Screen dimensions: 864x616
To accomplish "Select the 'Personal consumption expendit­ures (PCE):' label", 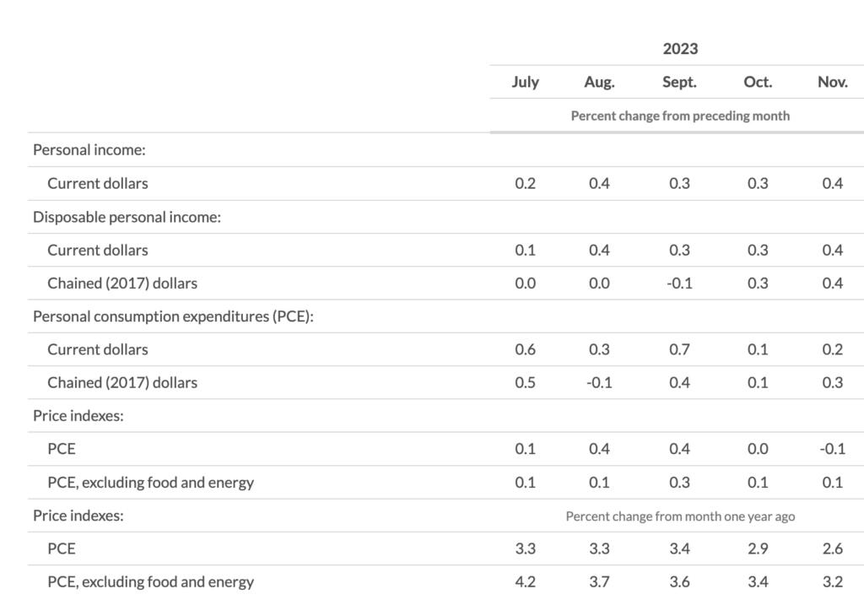I will [x=173, y=316].
